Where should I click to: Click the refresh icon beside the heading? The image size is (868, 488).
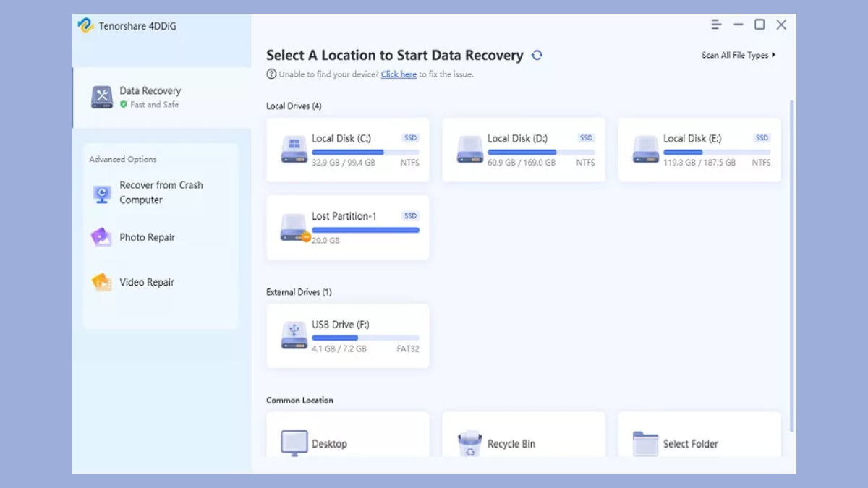(x=537, y=55)
